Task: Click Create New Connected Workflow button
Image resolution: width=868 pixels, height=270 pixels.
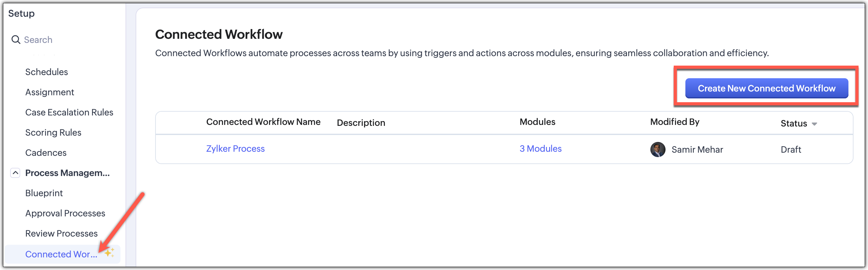Action: [x=766, y=88]
